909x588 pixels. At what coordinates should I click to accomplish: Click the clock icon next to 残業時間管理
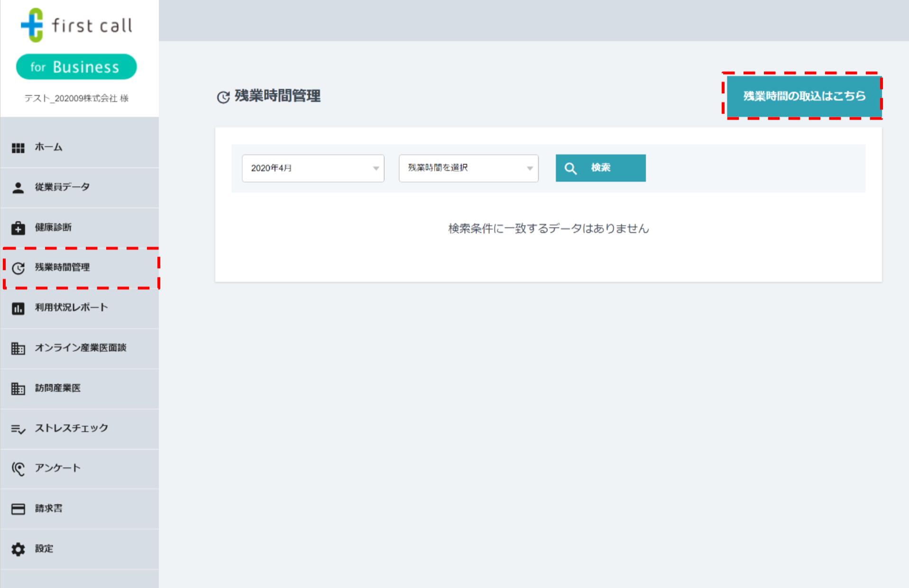18,268
